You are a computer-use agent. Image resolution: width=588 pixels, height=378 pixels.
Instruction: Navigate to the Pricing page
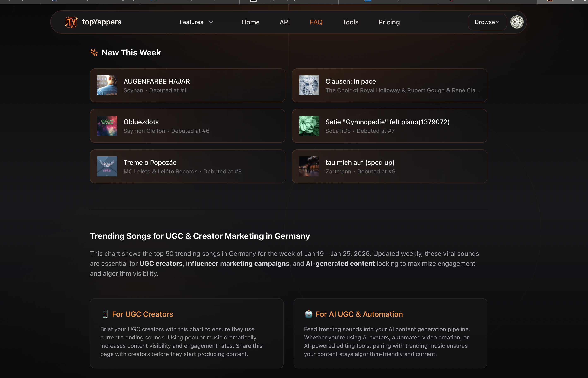pos(389,22)
